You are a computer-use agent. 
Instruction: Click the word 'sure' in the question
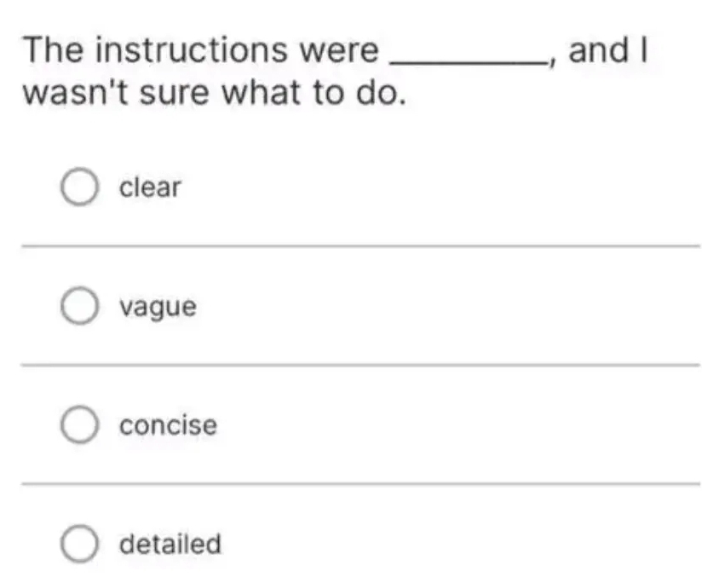[176, 92]
